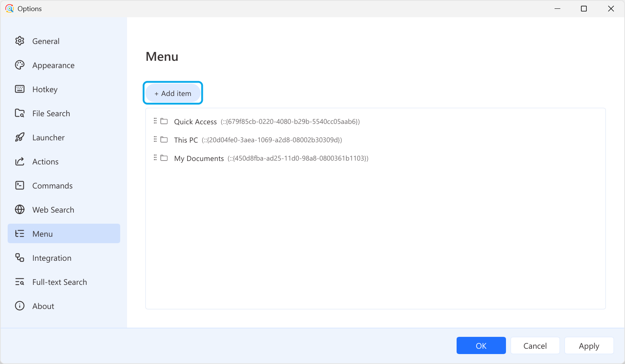The width and height of the screenshot is (625, 364).
Task: Switch to the Appearance section
Action: click(x=64, y=65)
